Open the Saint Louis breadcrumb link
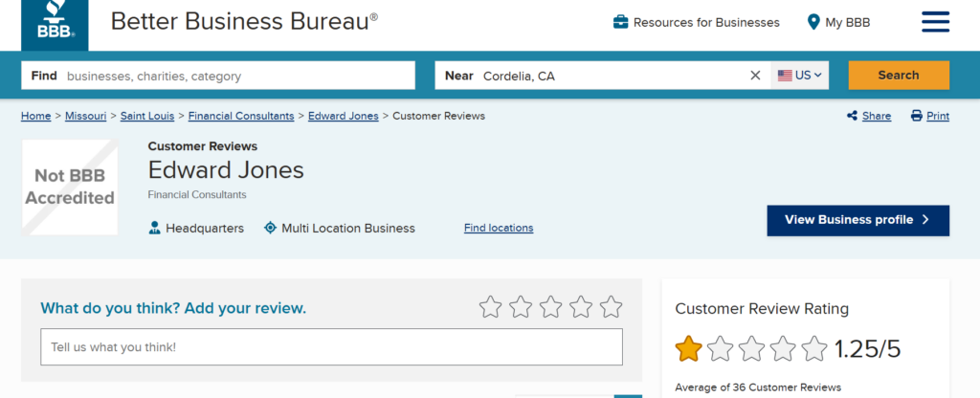 point(147,116)
